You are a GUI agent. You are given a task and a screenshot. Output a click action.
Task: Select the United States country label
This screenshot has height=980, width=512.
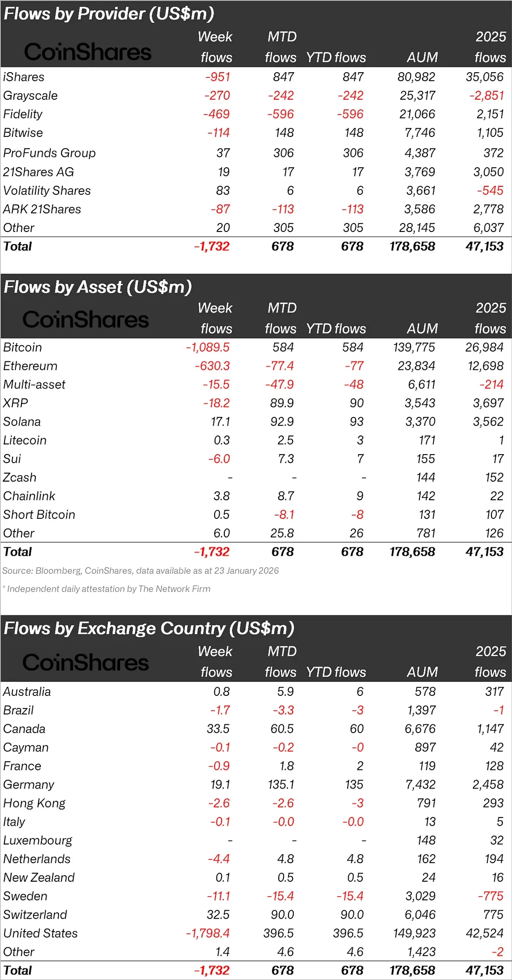coord(40,933)
